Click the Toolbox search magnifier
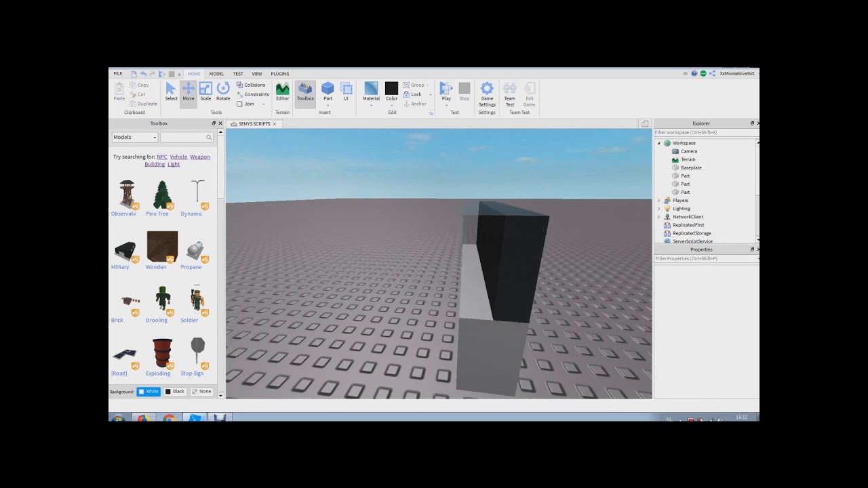The height and width of the screenshot is (488, 868). (209, 137)
